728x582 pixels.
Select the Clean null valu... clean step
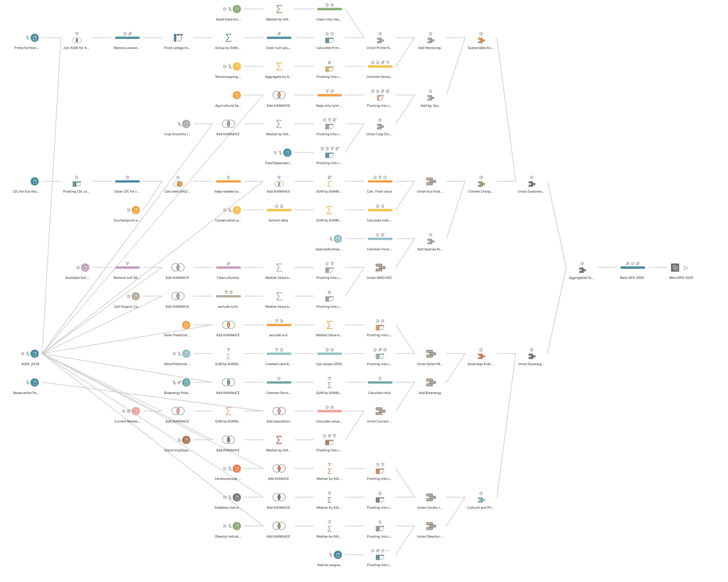click(x=279, y=38)
